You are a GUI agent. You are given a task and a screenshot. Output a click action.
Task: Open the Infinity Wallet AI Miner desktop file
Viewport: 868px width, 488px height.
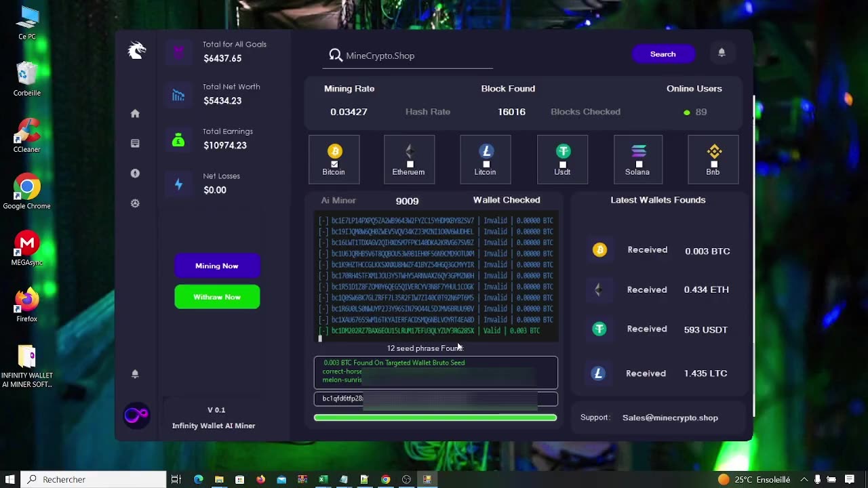point(27,367)
